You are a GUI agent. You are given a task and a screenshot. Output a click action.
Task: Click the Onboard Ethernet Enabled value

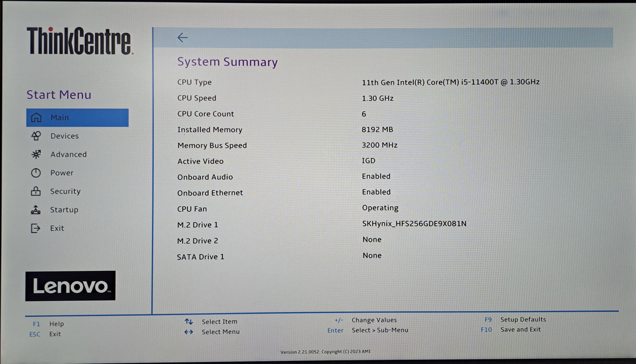pos(376,192)
